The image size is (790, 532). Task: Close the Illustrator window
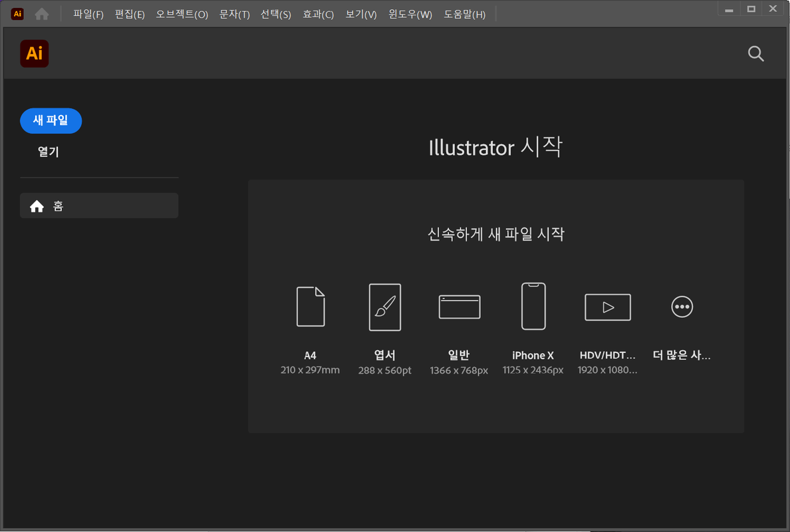(773, 9)
